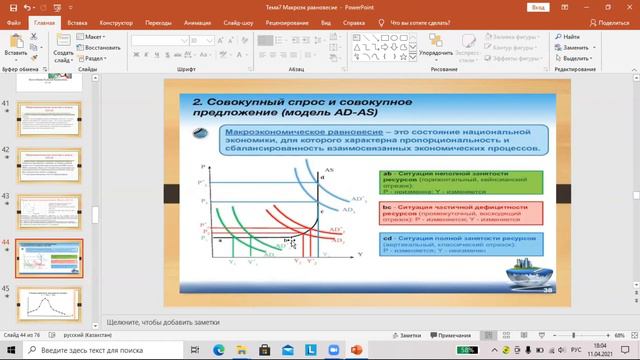This screenshot has width=640, height=360.
Task: Pick the triangle shape in shapes gallery
Action: [357, 47]
